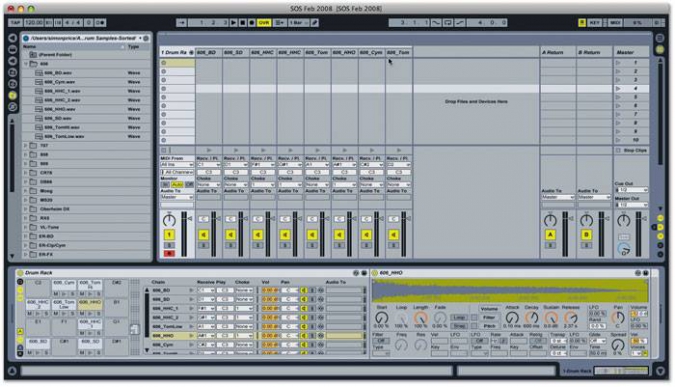Expand the Oberheim DX folder

26,209
